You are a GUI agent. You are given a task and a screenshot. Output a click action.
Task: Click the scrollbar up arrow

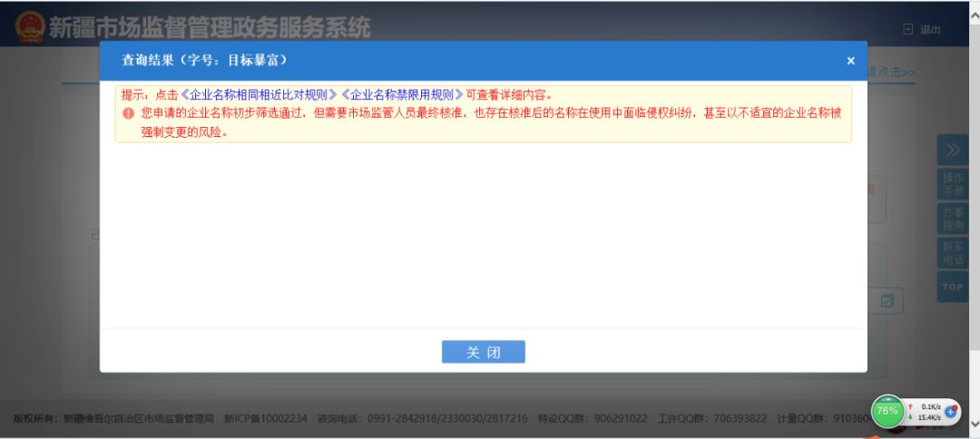pos(974,7)
